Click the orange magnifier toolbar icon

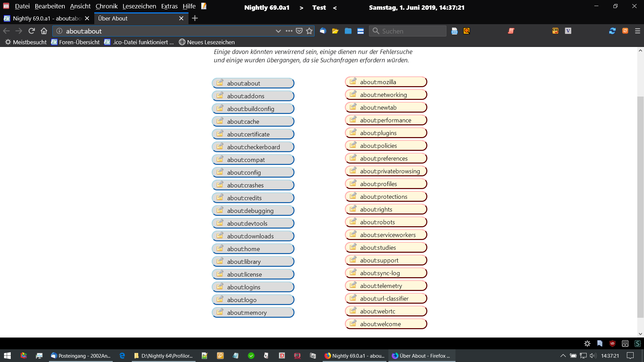pos(467,31)
